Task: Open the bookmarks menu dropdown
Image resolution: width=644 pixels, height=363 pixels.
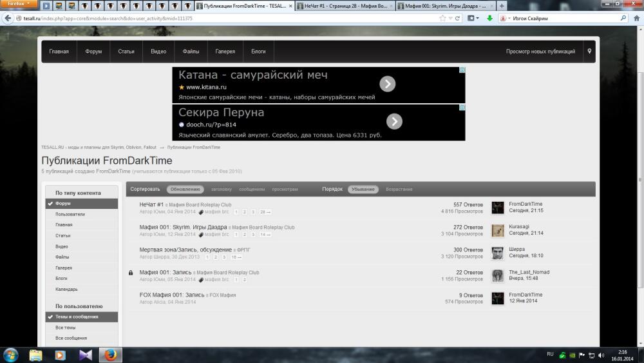Action: 473,18
